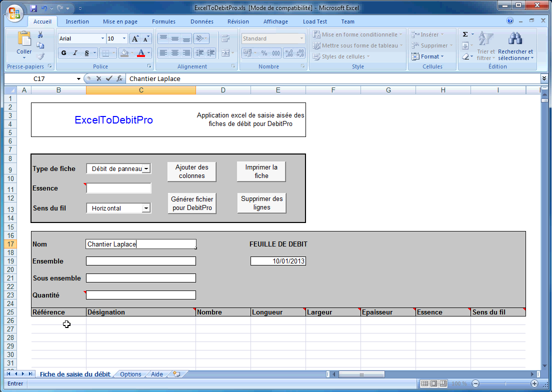
Task: Open Mise en forme conditionnelle
Action: (x=357, y=34)
